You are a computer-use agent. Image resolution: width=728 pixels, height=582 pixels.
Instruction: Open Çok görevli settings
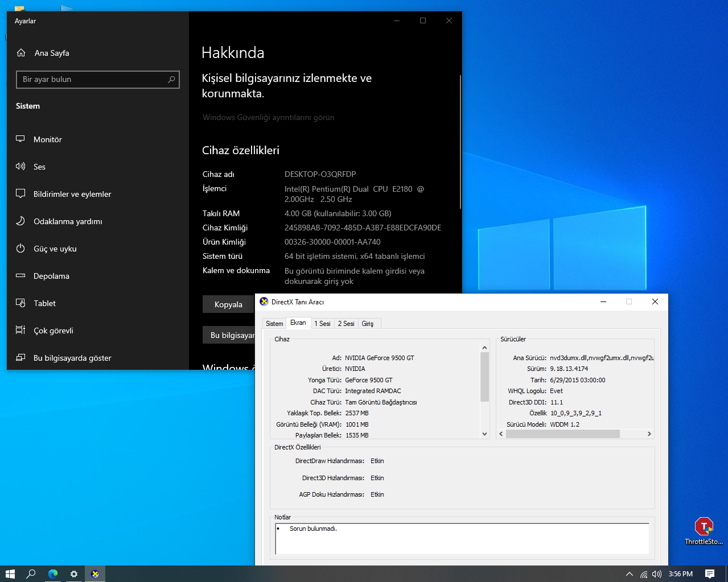coord(53,331)
